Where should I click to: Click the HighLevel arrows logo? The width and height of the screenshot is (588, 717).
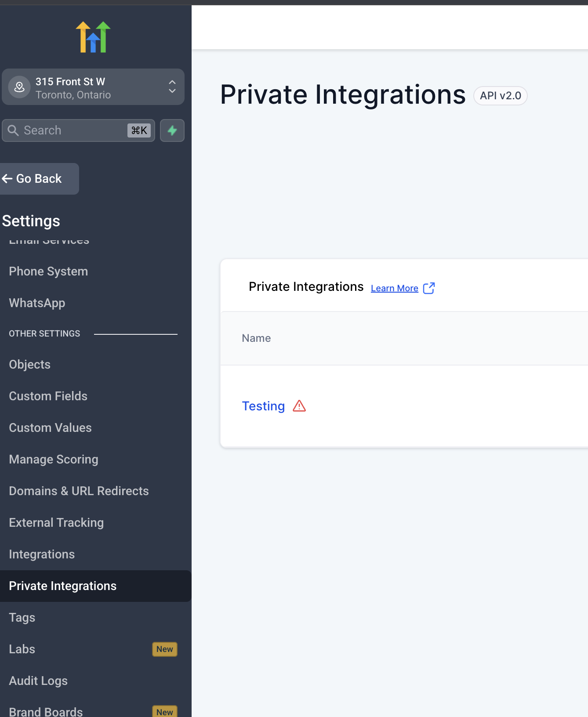click(x=93, y=37)
